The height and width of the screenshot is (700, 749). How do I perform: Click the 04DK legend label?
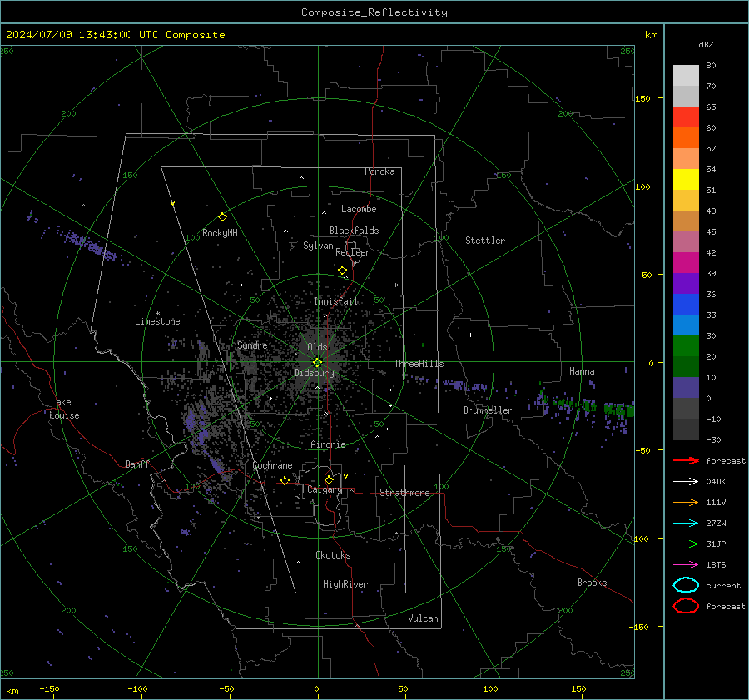pyautogui.click(x=716, y=482)
